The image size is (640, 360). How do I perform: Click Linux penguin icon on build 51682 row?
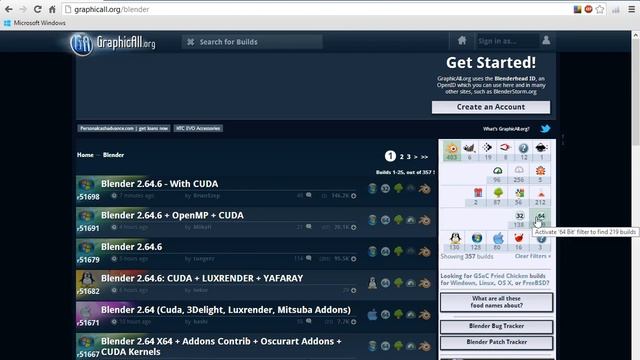point(372,282)
